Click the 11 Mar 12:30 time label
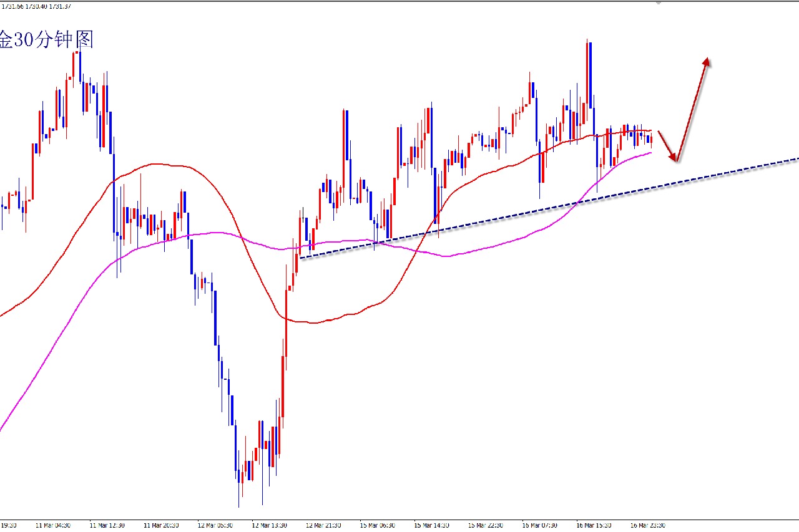Screen dimensions: 799x532 point(107,525)
